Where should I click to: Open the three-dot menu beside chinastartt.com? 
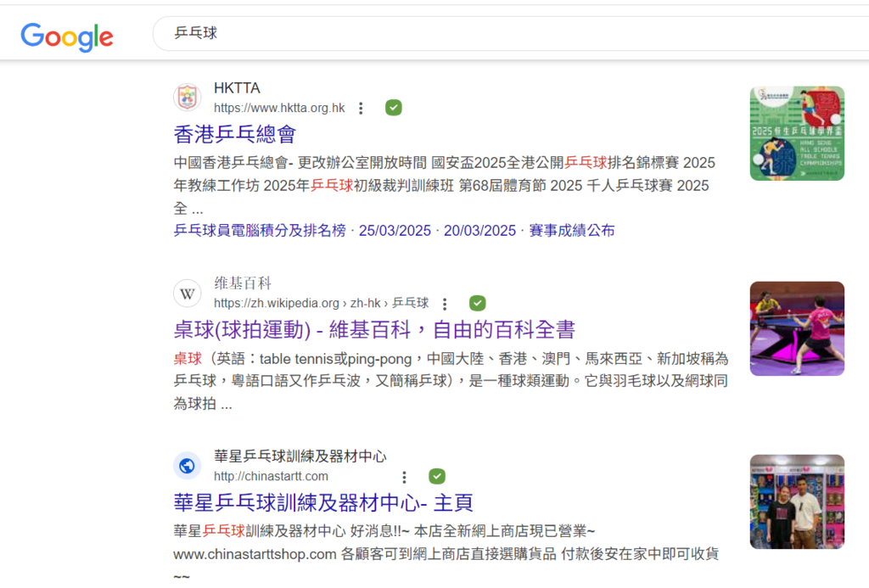click(404, 477)
